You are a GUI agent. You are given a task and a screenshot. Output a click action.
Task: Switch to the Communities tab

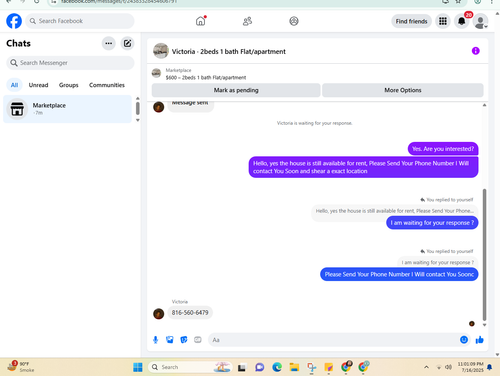[107, 85]
